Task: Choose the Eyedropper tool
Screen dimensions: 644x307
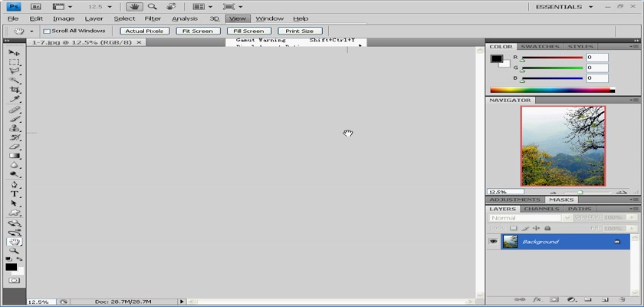Action: coord(15,100)
